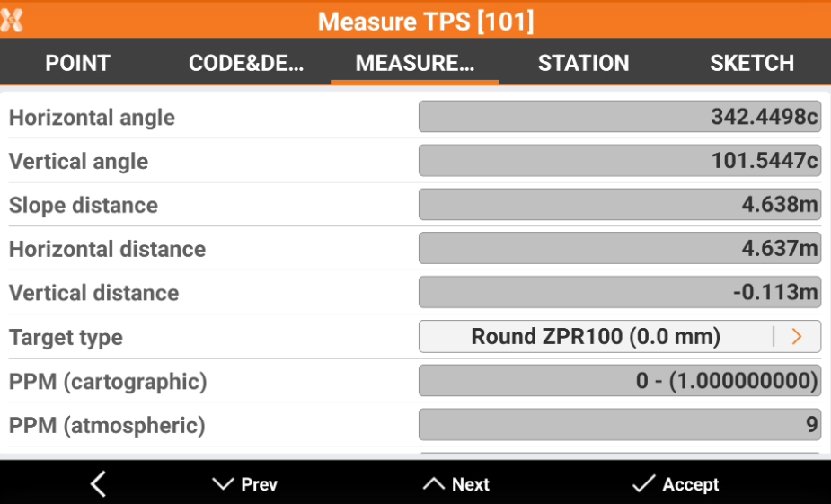Expand the Target type arrow
This screenshot has height=504, width=831.
pyautogui.click(x=796, y=337)
